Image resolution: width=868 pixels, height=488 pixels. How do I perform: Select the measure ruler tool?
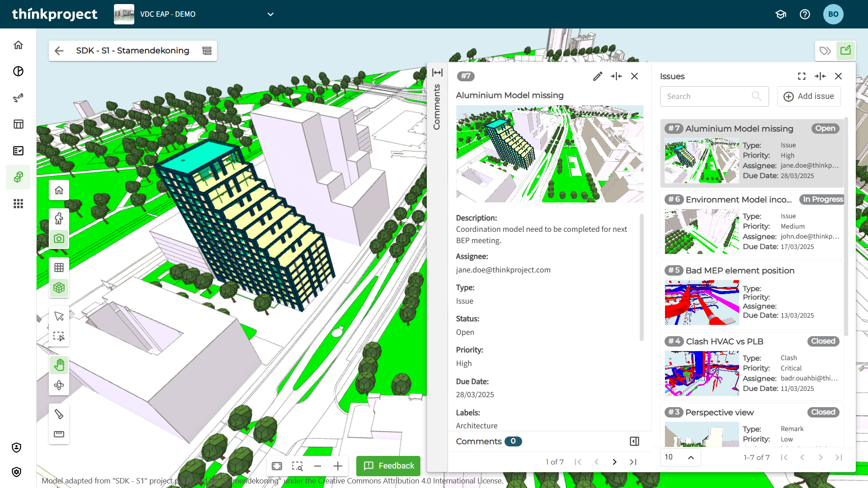[59, 434]
